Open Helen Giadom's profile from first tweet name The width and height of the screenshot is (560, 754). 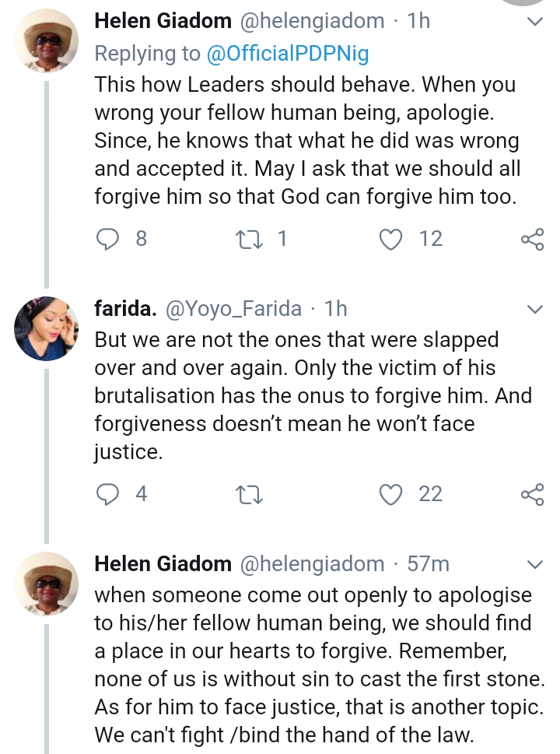pyautogui.click(x=162, y=21)
